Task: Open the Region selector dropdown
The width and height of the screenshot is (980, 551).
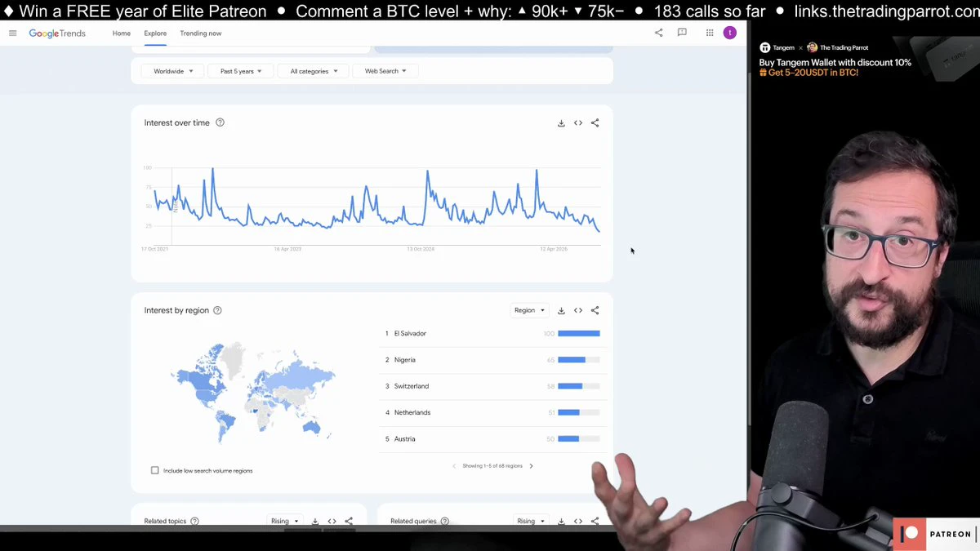Action: (x=529, y=310)
